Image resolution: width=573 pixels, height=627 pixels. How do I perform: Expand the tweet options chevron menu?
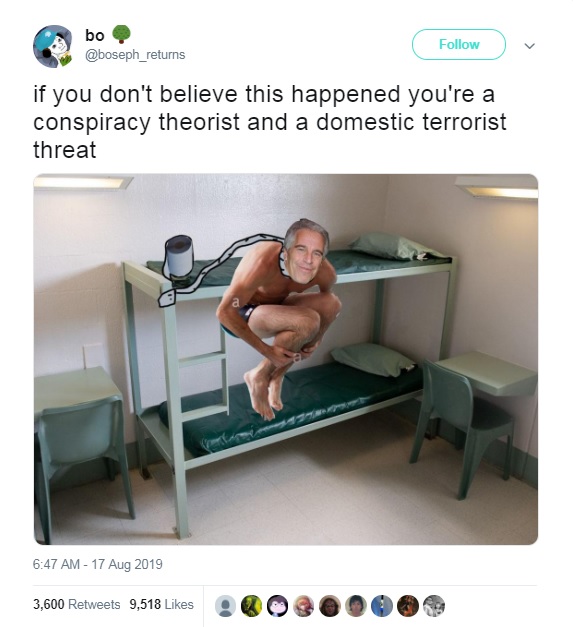click(x=529, y=46)
